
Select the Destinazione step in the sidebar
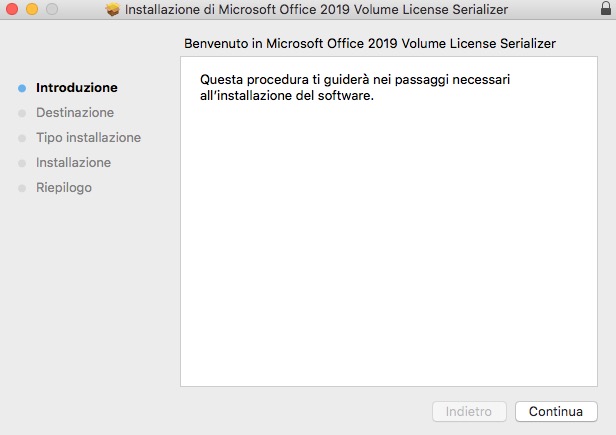point(75,113)
